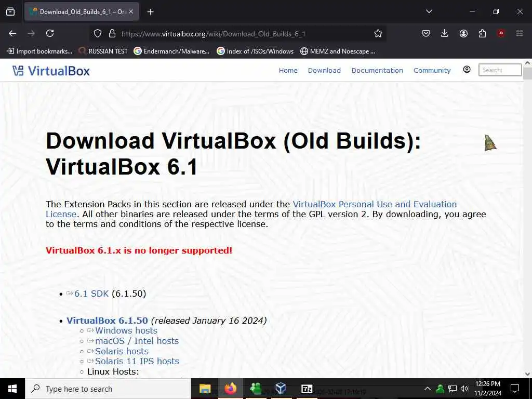Click the green user tray icon
This screenshot has height=399, width=532.
(440, 389)
